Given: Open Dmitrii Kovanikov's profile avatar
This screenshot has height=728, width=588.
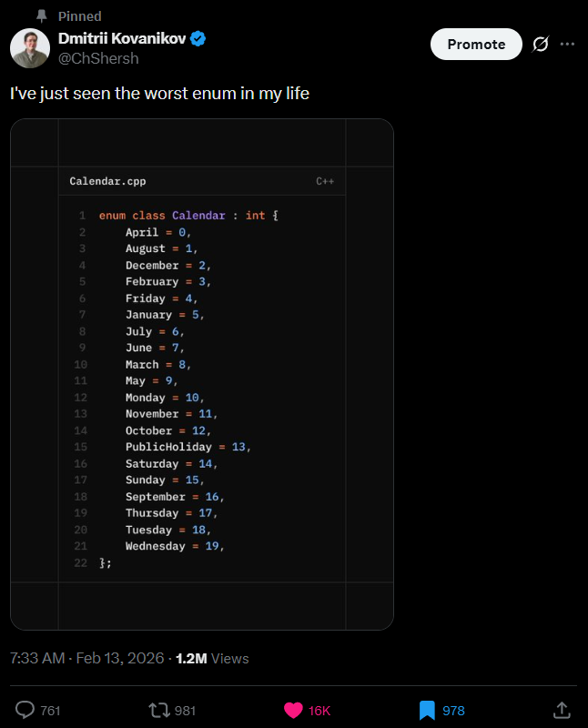Looking at the screenshot, I should (x=30, y=48).
